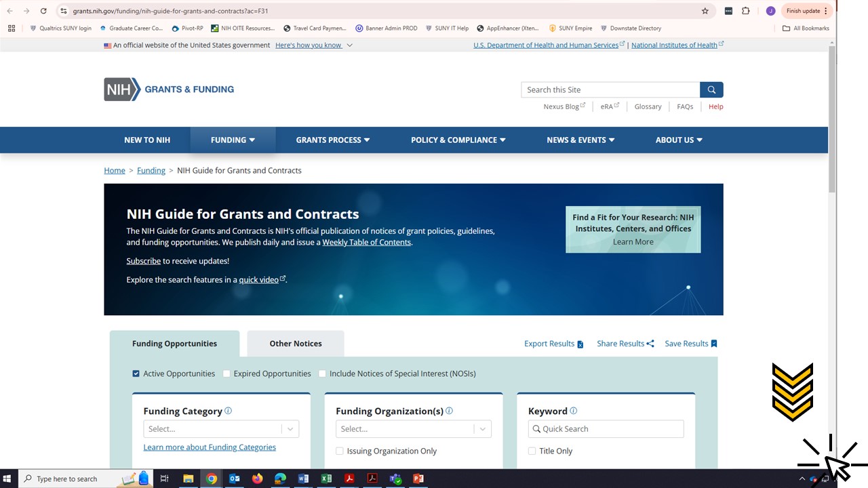868x488 pixels.
Task: Go back to the previous page
Action: (x=9, y=11)
